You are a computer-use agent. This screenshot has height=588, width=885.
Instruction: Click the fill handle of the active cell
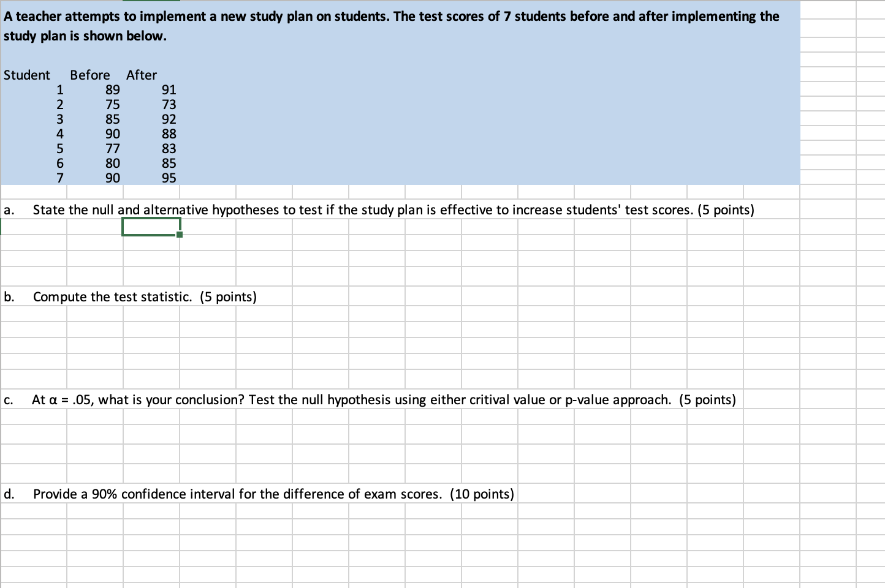178,235
